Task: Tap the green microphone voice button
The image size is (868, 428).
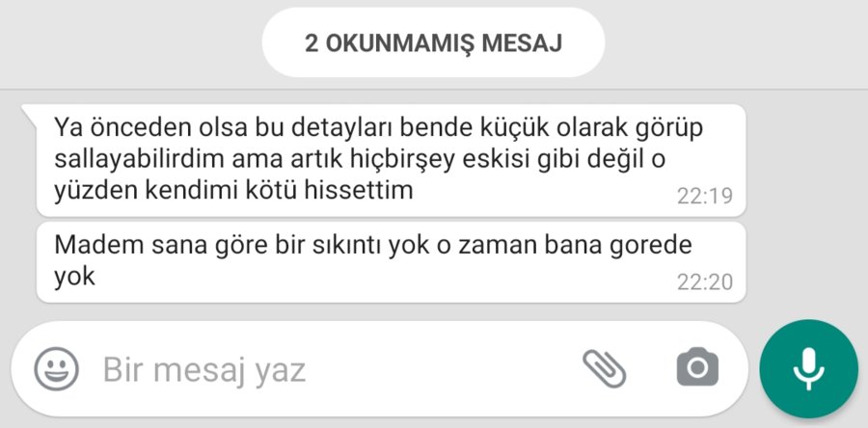Action: pos(809,369)
